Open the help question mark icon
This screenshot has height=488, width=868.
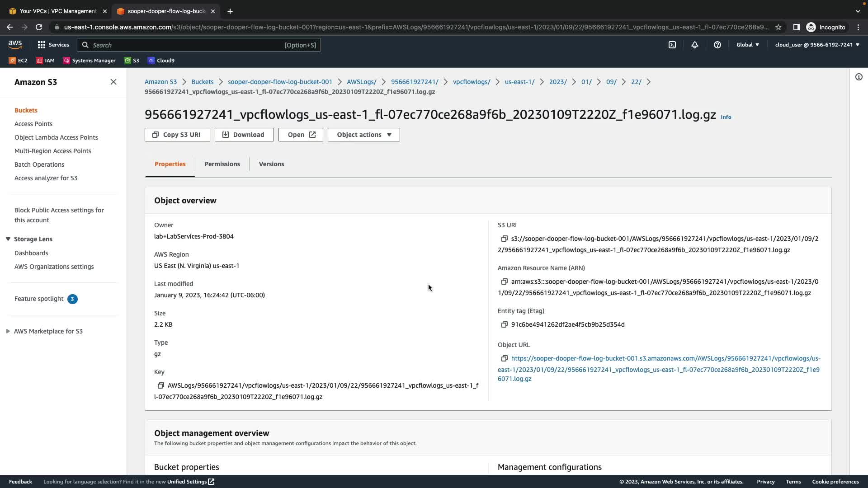pyautogui.click(x=717, y=45)
